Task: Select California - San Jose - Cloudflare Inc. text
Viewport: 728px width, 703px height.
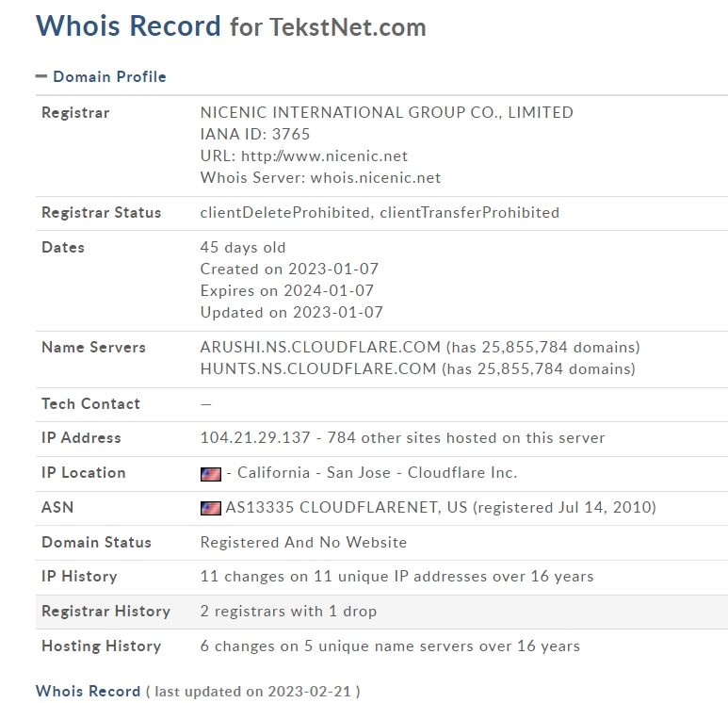Action: point(377,472)
